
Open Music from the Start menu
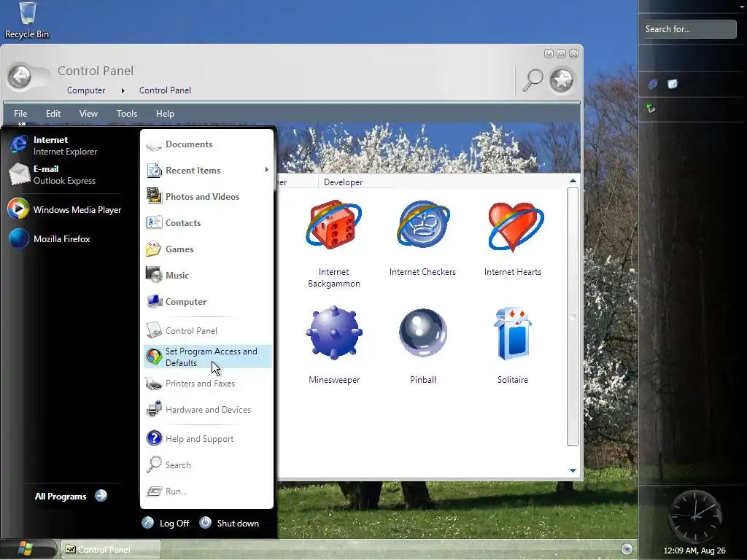(x=207, y=275)
